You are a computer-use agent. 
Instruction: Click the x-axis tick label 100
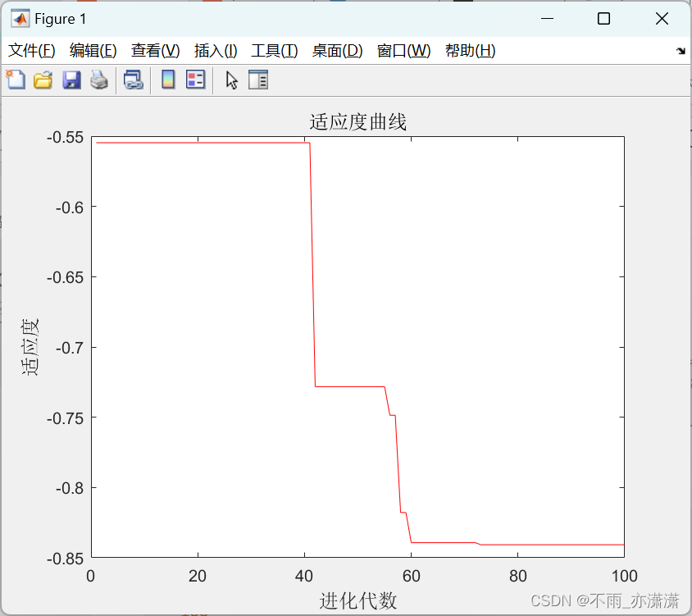tap(624, 576)
